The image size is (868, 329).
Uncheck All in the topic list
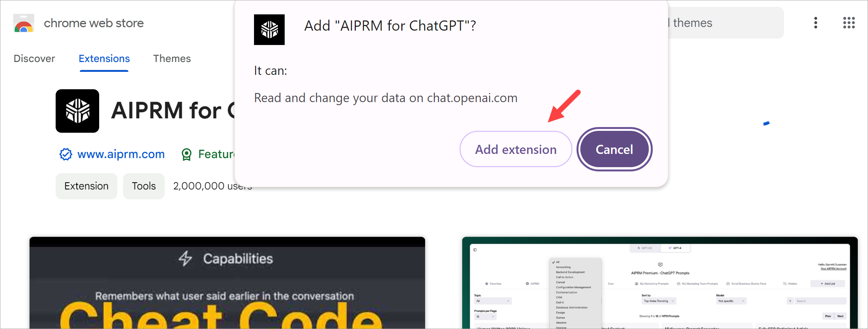click(x=557, y=262)
